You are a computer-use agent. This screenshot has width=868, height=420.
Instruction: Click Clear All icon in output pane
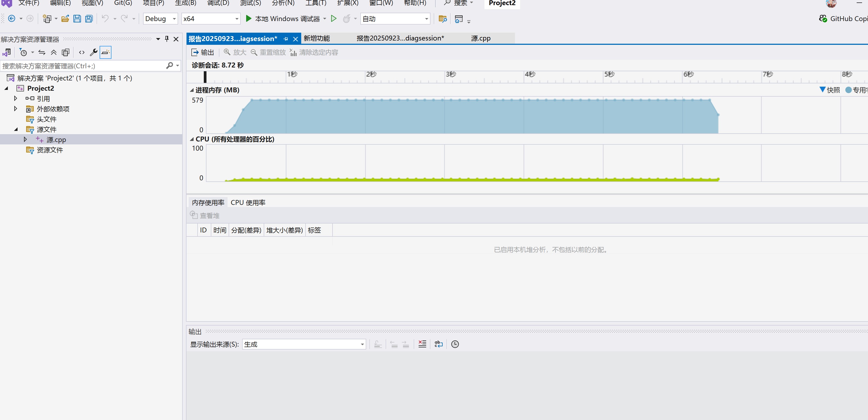[x=422, y=344]
